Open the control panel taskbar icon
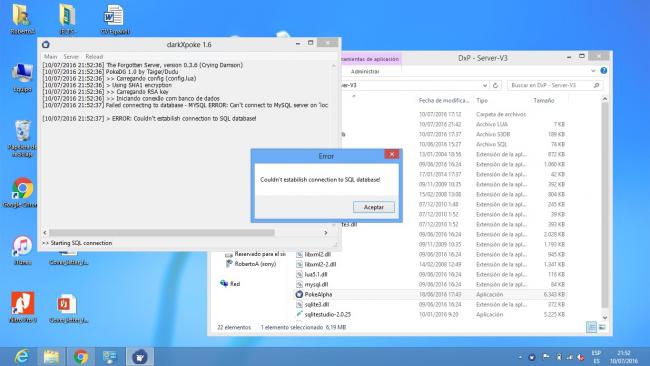This screenshot has height=366, width=650. pyautogui.click(x=110, y=356)
